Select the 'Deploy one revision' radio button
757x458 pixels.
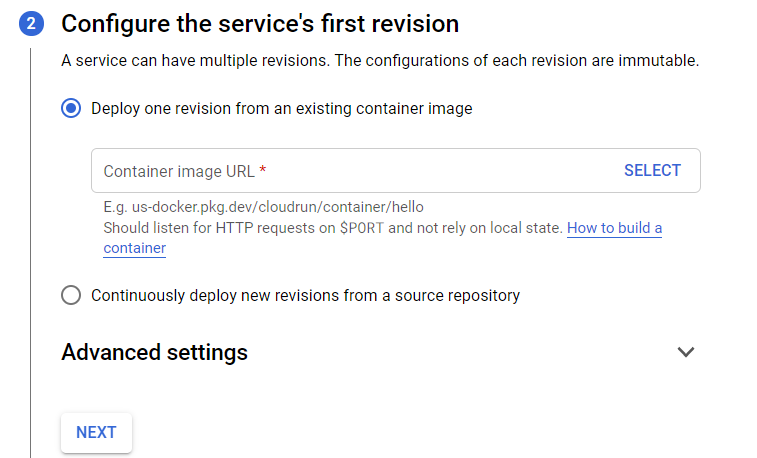point(71,109)
